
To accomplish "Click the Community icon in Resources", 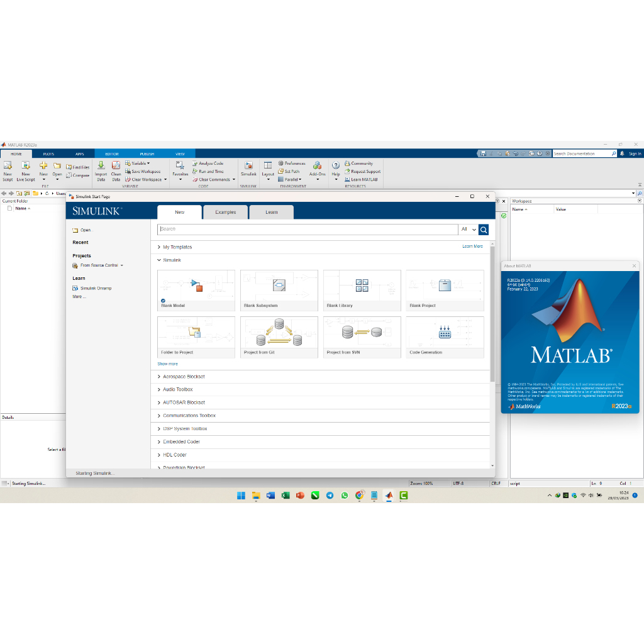I will (x=347, y=164).
